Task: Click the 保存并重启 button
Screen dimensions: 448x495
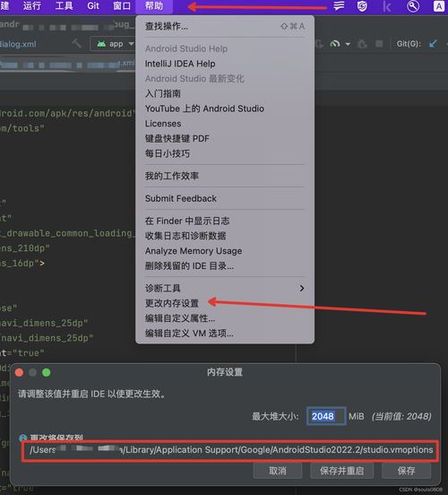Action: 342,471
